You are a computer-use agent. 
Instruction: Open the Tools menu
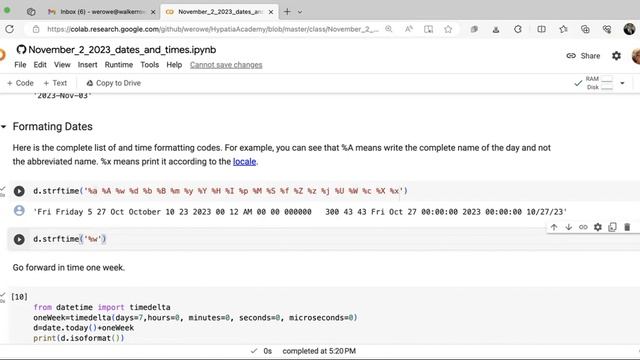tap(149, 65)
